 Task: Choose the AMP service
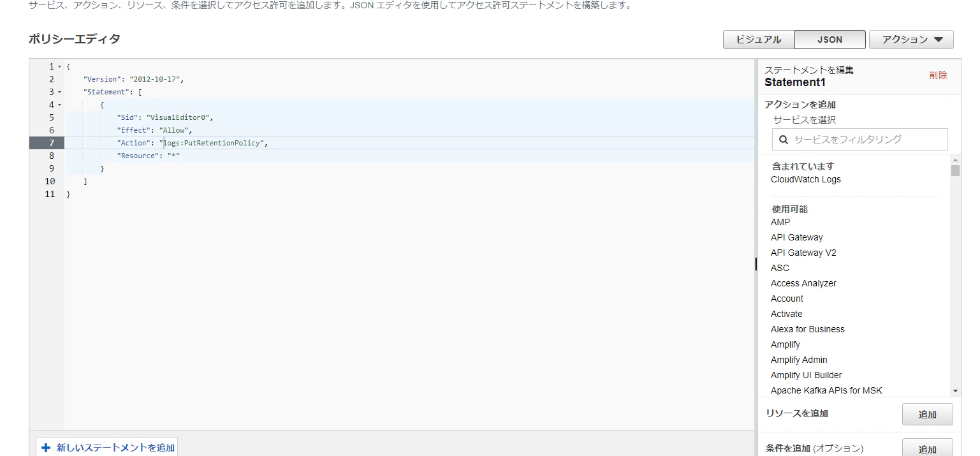click(x=780, y=222)
